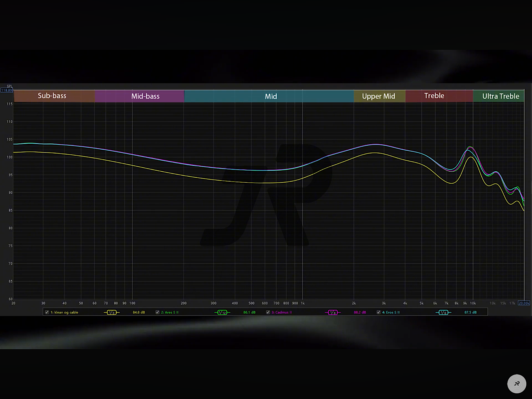Click the 20.00k frequency limit box
Screen dimensions: 532x399
click(x=524, y=303)
